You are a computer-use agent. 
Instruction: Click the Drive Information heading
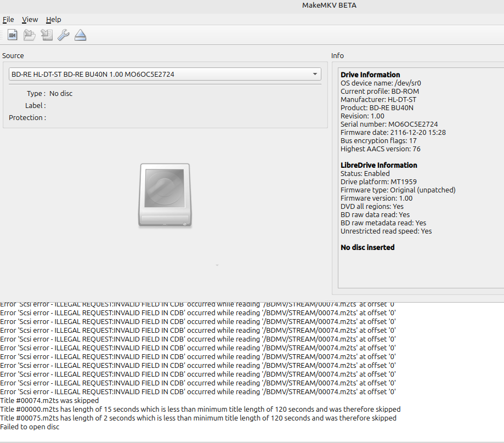(370, 75)
